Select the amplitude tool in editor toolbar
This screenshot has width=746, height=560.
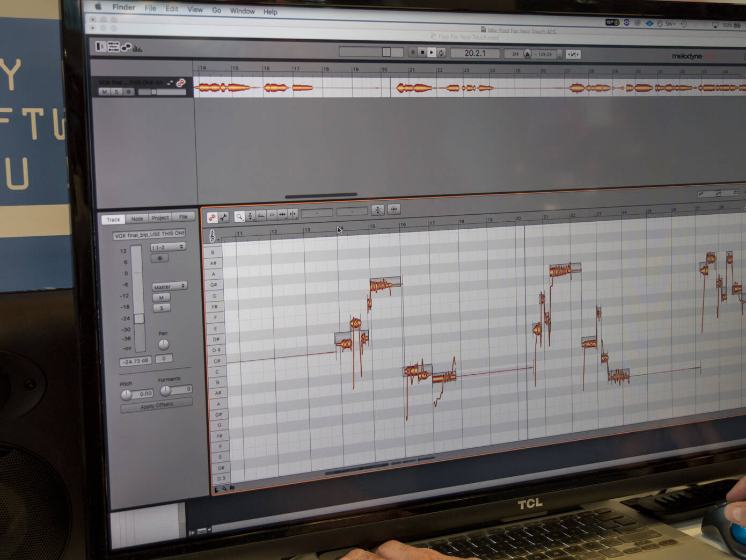[x=272, y=215]
